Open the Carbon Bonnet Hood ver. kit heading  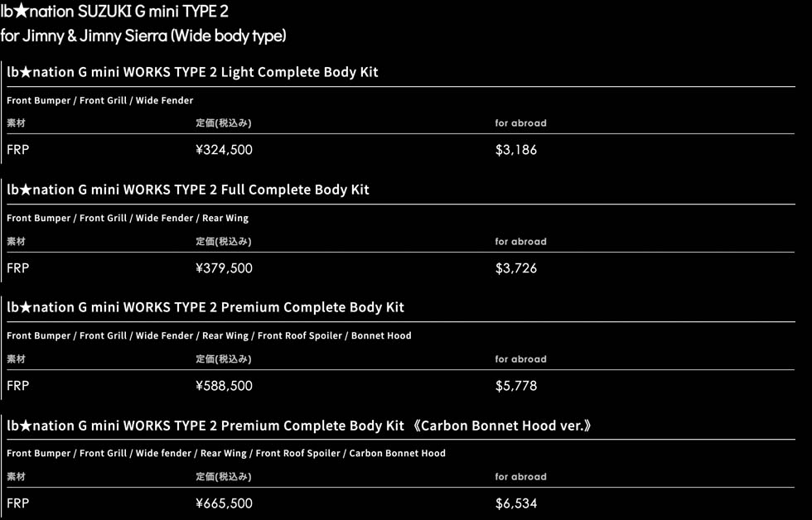pyautogui.click(x=299, y=426)
